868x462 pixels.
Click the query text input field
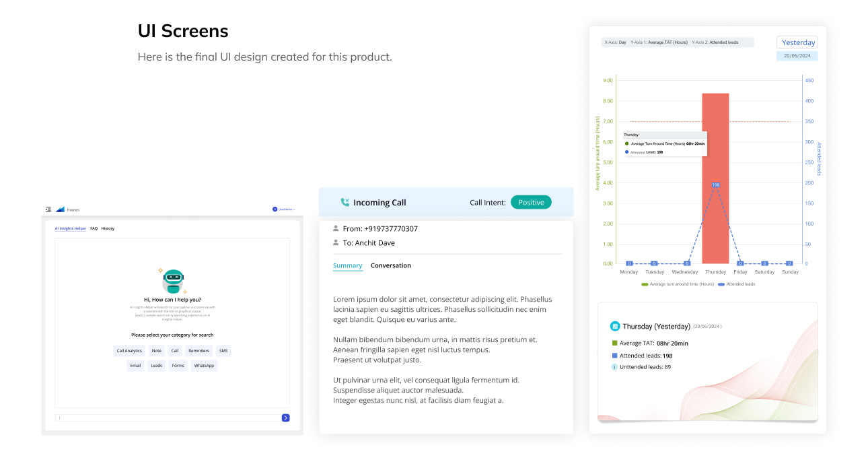click(x=168, y=418)
